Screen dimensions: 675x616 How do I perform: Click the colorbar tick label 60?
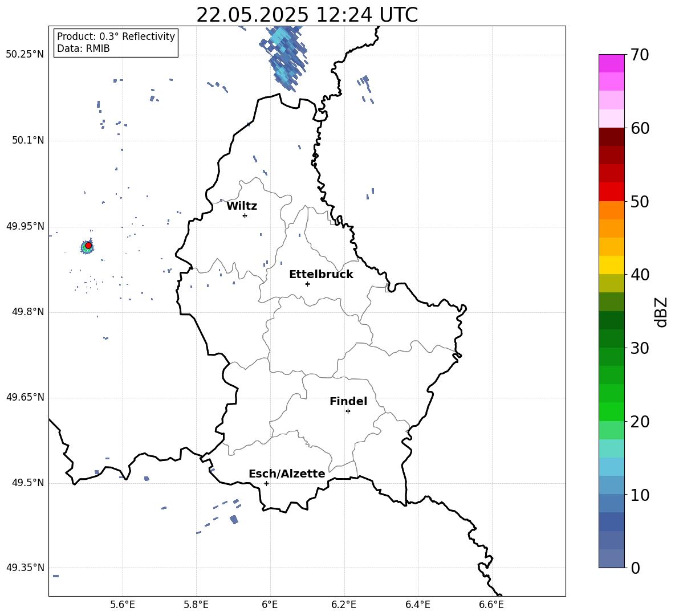(640, 128)
